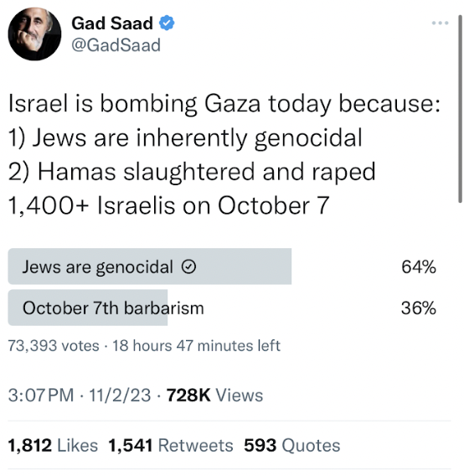Viewport: 464px width, 476px height.
Task: Open the 3:07 PM timestamp link
Action: coord(41,396)
